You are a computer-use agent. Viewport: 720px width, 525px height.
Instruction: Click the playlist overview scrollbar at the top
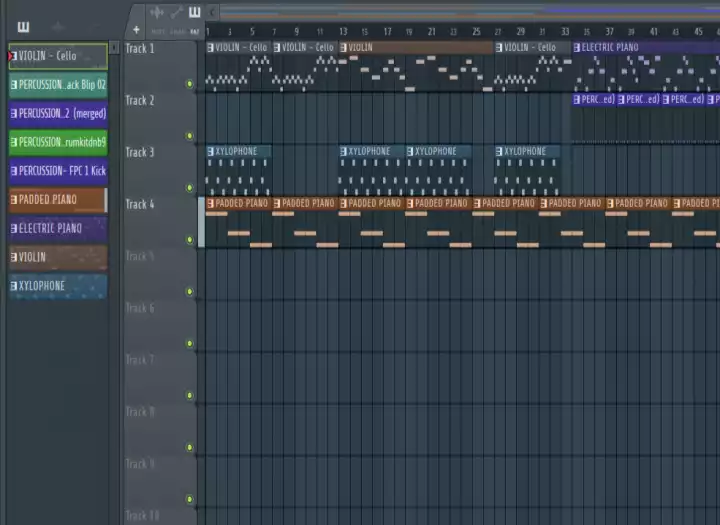(470, 12)
